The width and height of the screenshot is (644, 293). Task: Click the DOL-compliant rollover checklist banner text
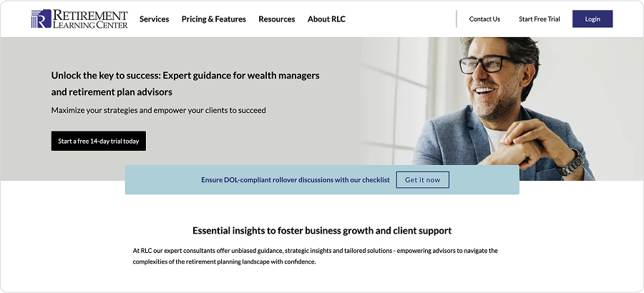tap(295, 180)
